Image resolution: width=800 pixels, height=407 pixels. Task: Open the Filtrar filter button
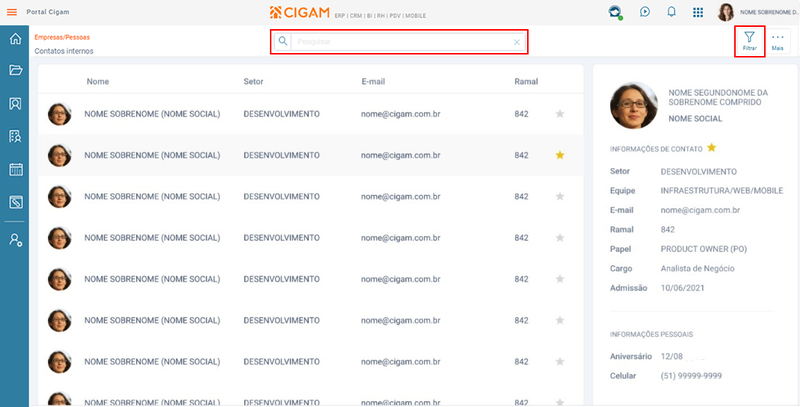tap(749, 41)
